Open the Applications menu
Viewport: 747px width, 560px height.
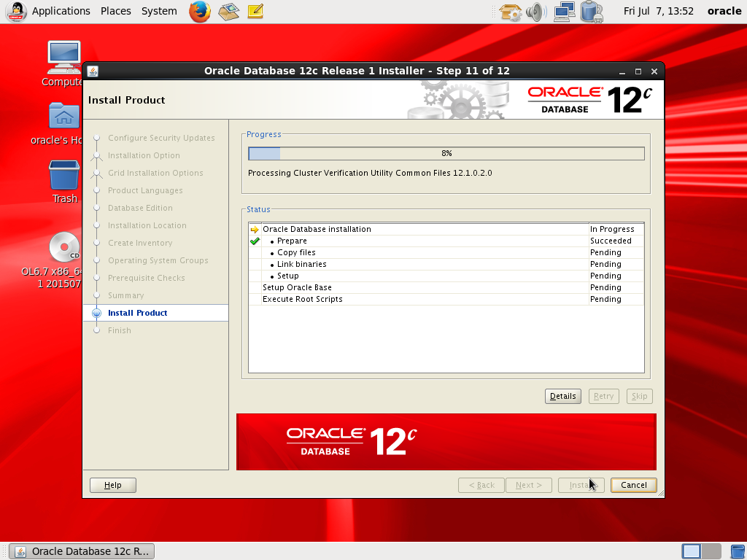coord(61,11)
